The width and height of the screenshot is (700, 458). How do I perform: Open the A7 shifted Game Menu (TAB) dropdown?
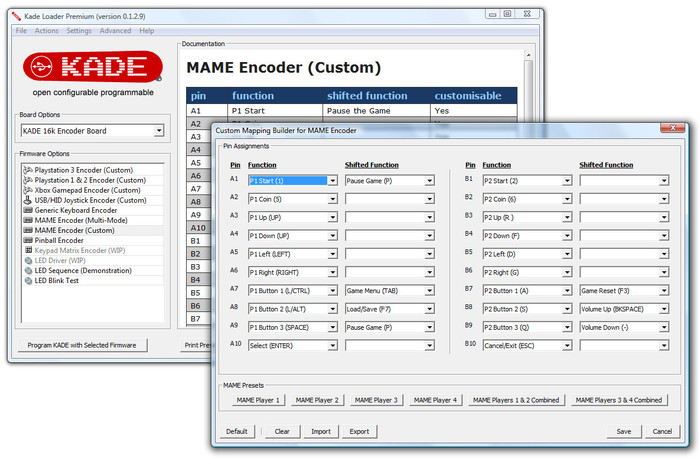pos(429,291)
